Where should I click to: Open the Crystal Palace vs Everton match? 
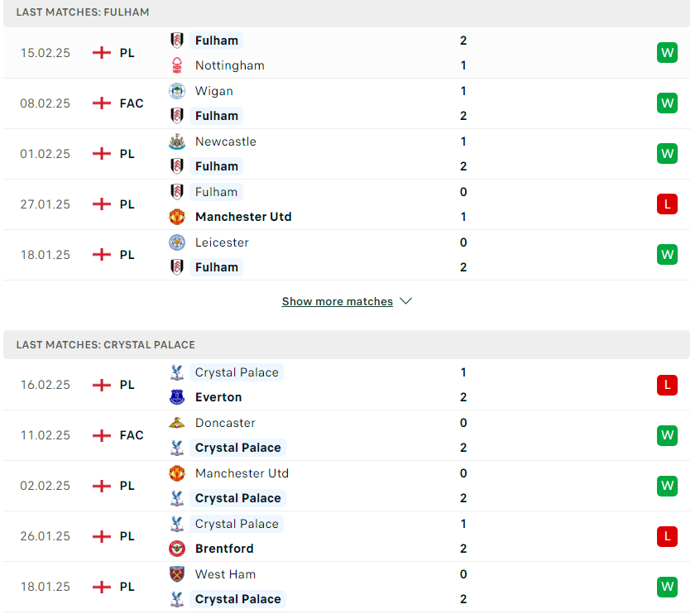(x=347, y=385)
